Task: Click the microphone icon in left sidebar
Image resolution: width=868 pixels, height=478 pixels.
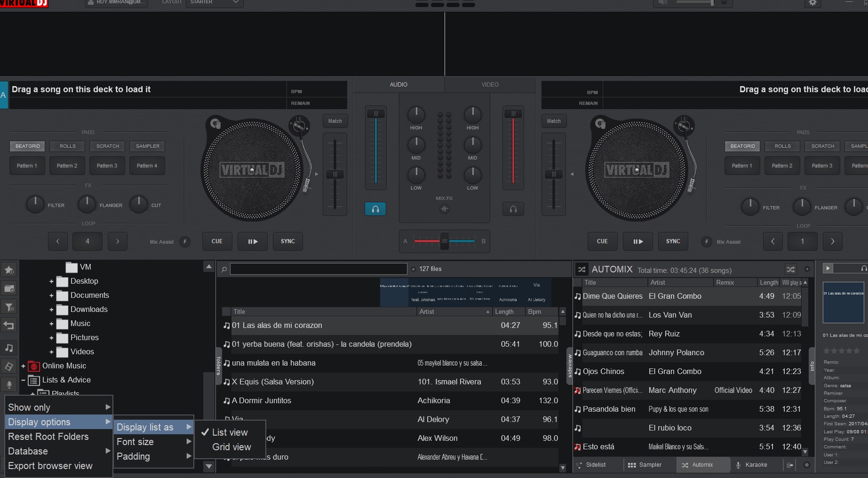Action: click(9, 384)
